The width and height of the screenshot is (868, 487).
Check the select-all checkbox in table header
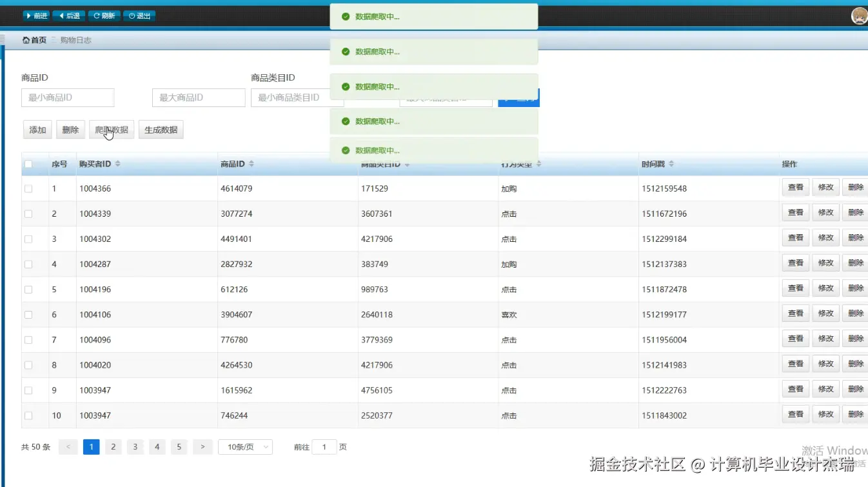[27, 163]
